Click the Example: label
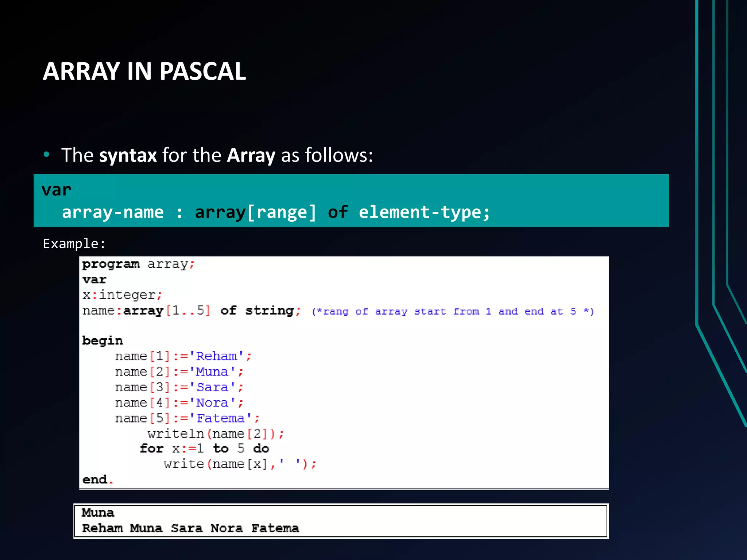This screenshot has width=747, height=560. 74,244
